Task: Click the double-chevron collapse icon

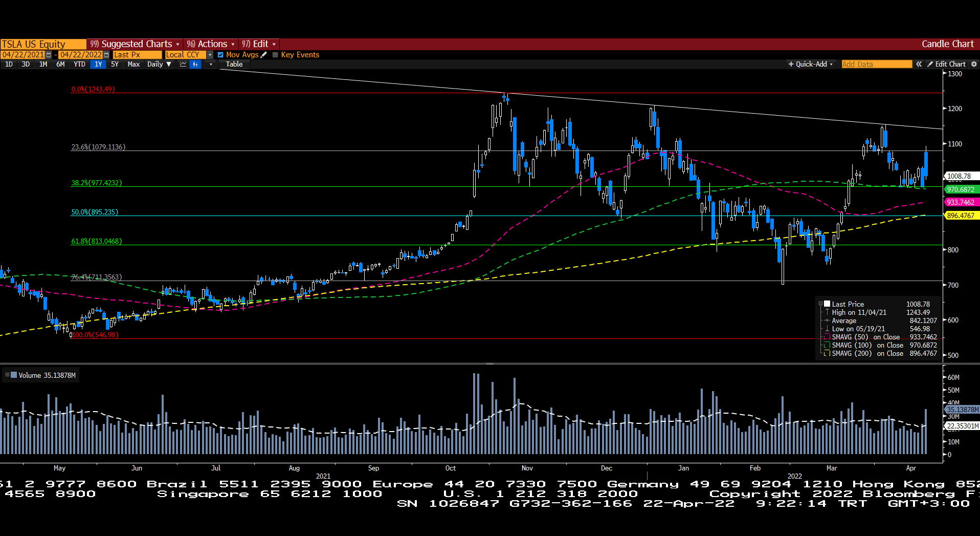Action: point(919,64)
